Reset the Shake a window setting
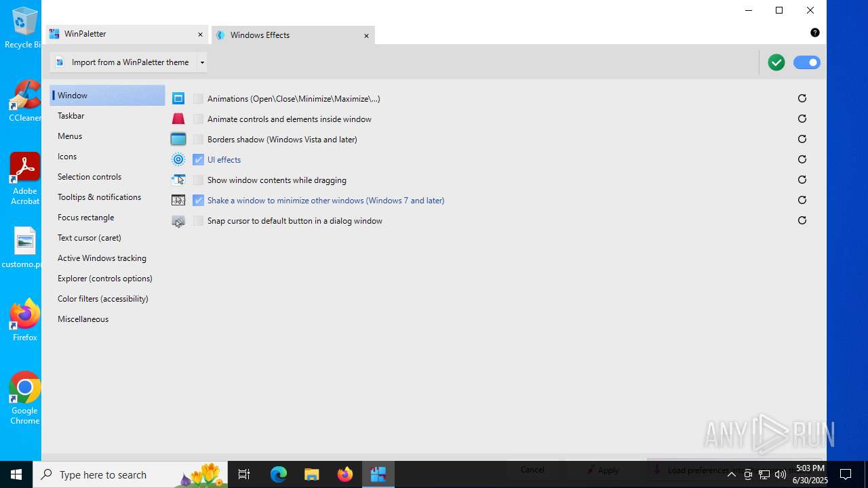Image resolution: width=868 pixels, height=488 pixels. (x=802, y=200)
